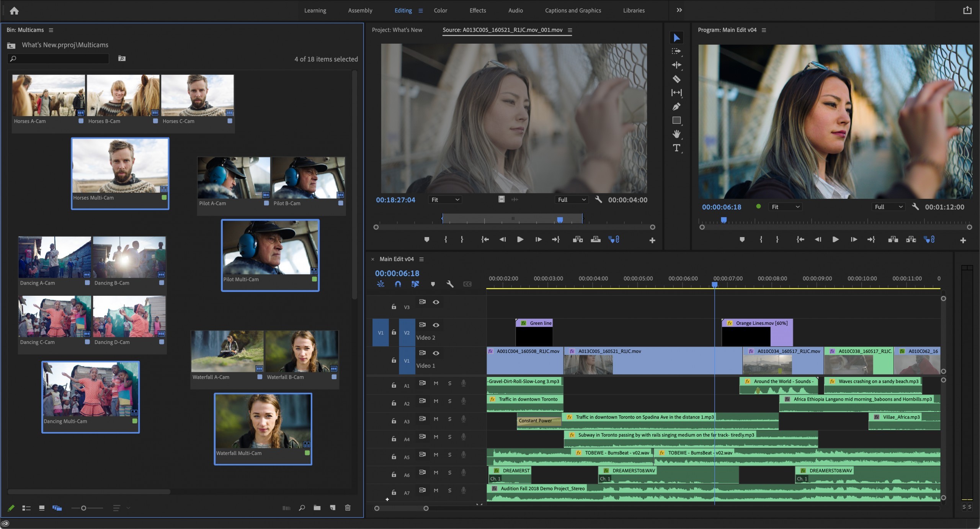Select the Rectangle tool
980x529 pixels.
676,120
